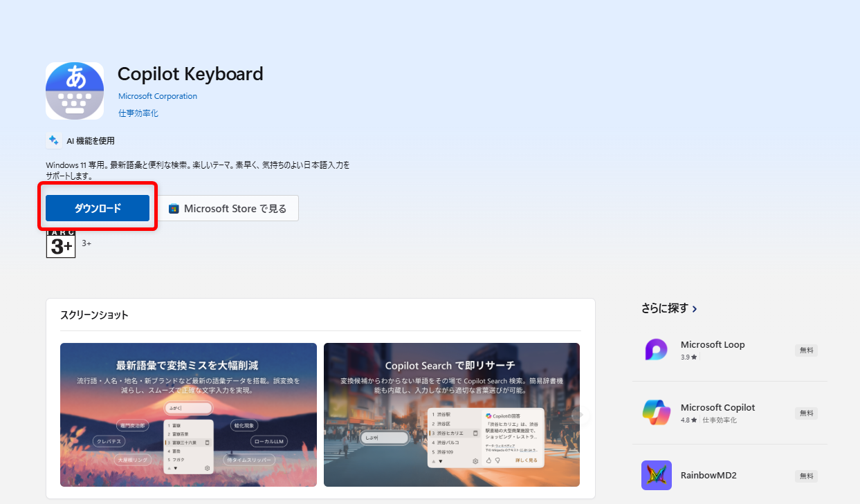Click the Copilot Keyboard app icon

(x=75, y=91)
